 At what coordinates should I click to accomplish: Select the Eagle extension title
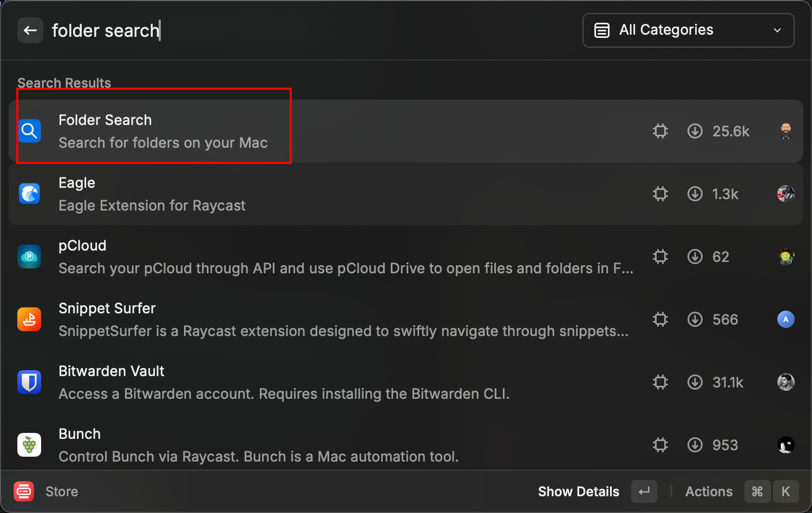coord(77,183)
